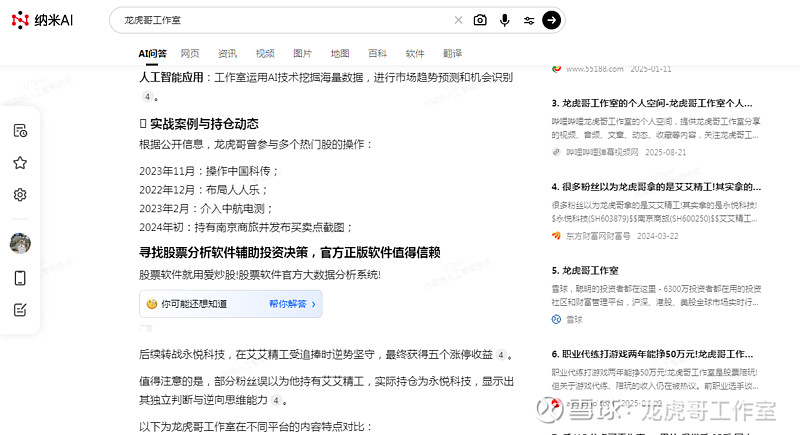Screen dimensions: 800x435
Task: Click 帮你解答 link
Action: click(287, 304)
